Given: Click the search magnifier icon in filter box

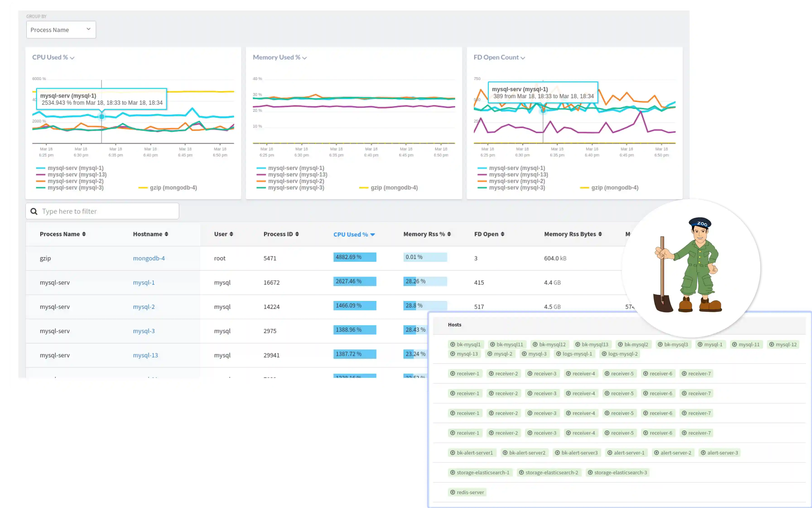Looking at the screenshot, I should tap(34, 211).
